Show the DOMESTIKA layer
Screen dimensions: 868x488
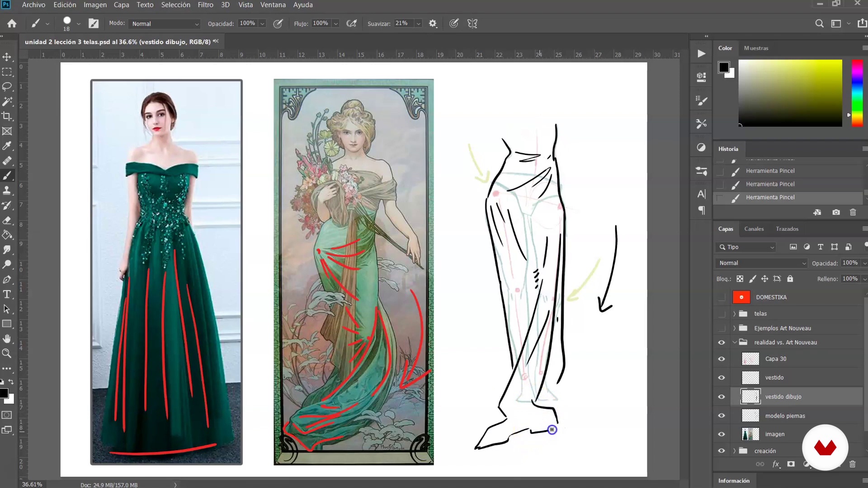click(722, 297)
